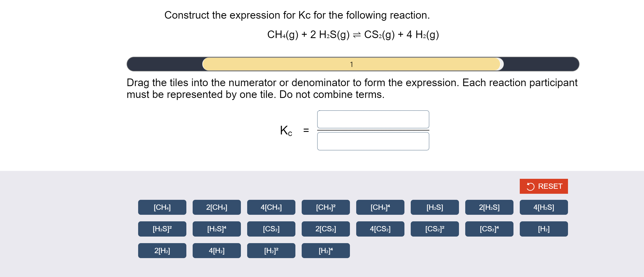Select the 2[H2S] tile
This screenshot has width=644, height=277.
489,207
